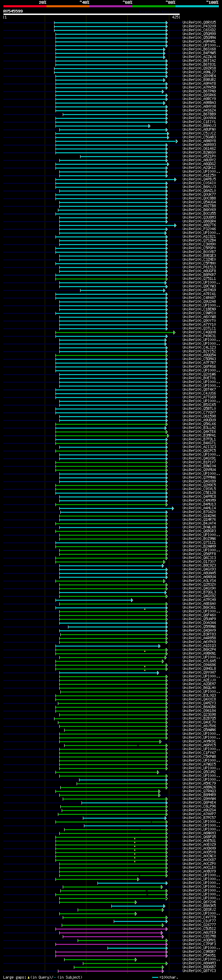Select hit label UniRef100_Q4KTE6
Image resolution: width=222 pixels, height=980 pixels.
point(199,431)
